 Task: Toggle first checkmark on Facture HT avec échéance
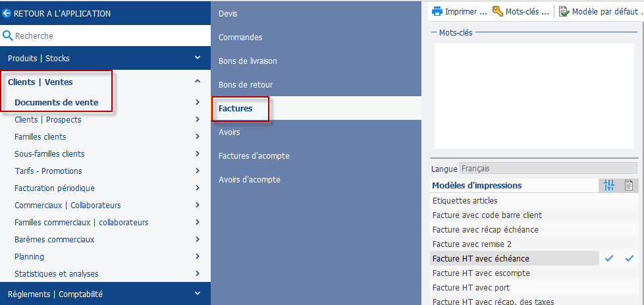tap(609, 258)
